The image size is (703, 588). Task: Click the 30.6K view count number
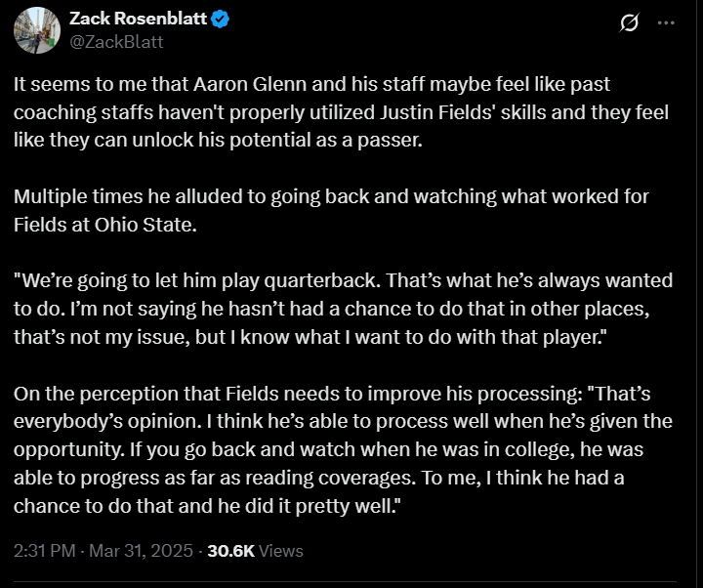coord(228,551)
